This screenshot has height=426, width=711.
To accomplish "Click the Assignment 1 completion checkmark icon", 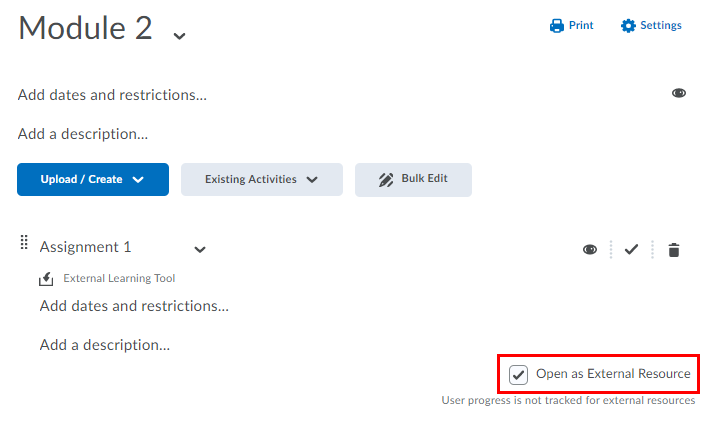I will 631,249.
